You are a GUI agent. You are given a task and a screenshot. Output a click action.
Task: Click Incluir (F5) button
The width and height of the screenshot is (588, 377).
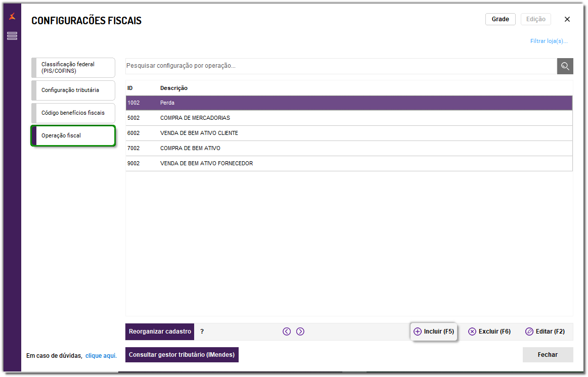[x=434, y=332]
